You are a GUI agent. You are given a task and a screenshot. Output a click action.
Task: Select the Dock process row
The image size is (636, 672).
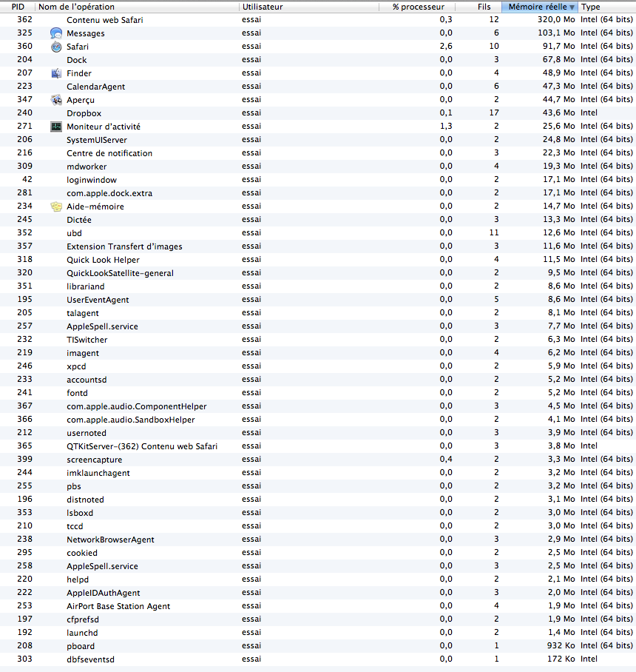[x=318, y=59]
